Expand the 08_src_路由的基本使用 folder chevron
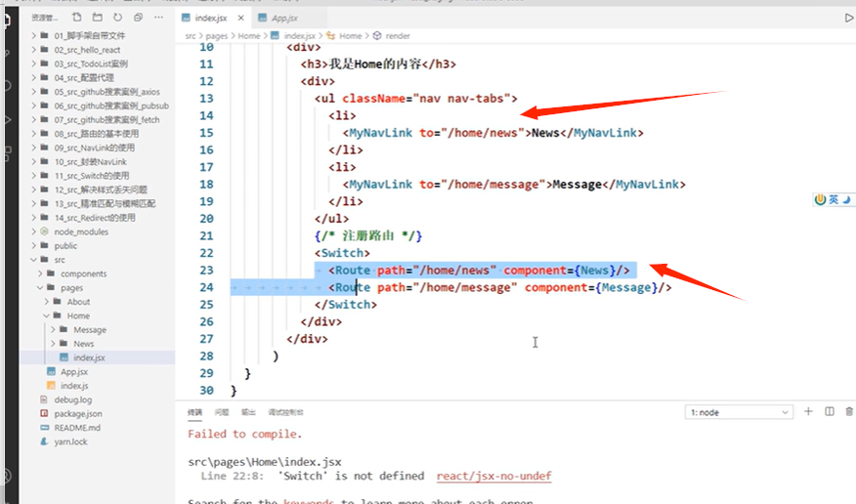This screenshot has height=504, width=856. tap(34, 134)
